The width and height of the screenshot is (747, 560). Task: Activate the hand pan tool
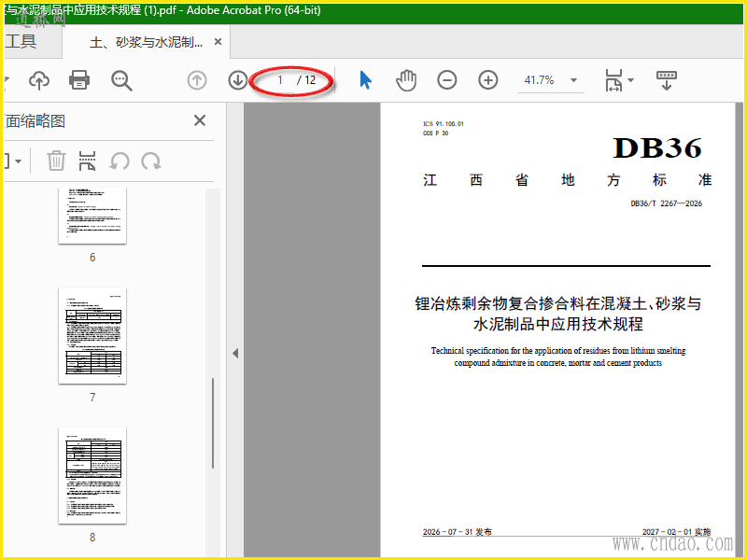pos(406,80)
